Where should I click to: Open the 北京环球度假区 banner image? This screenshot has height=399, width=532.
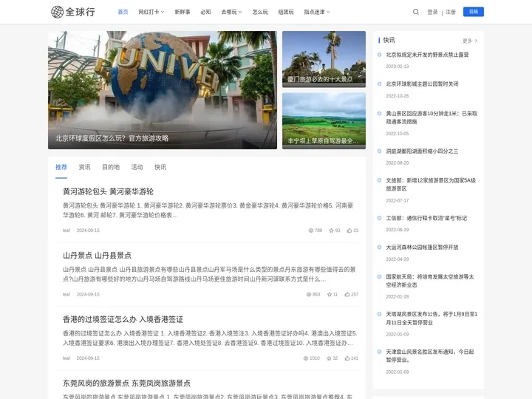163,90
